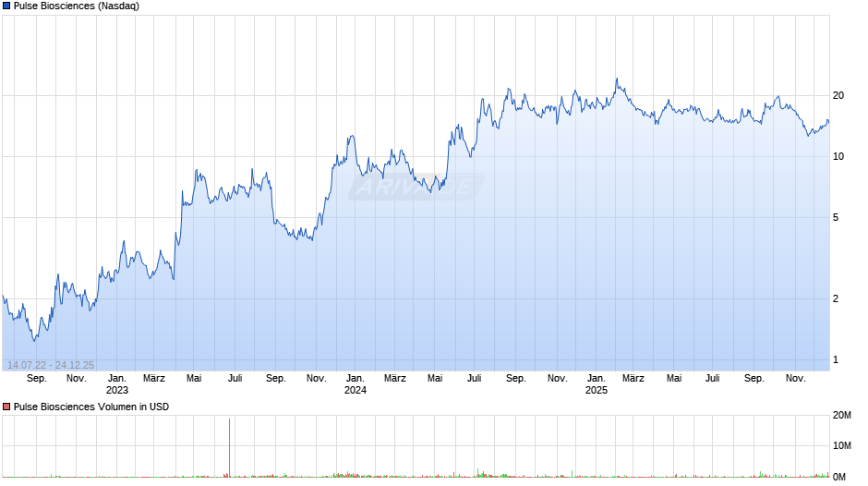Click the red legend square for Volumen

tap(6, 407)
